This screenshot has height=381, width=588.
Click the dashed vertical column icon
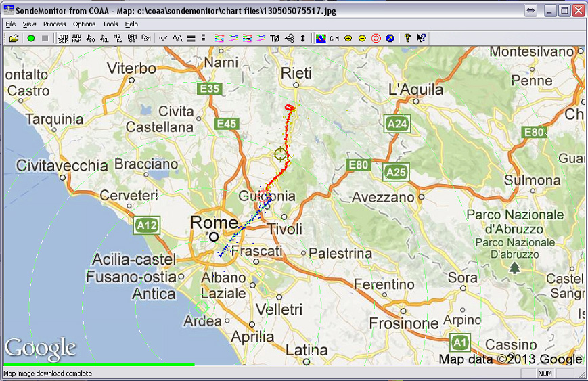coord(203,39)
